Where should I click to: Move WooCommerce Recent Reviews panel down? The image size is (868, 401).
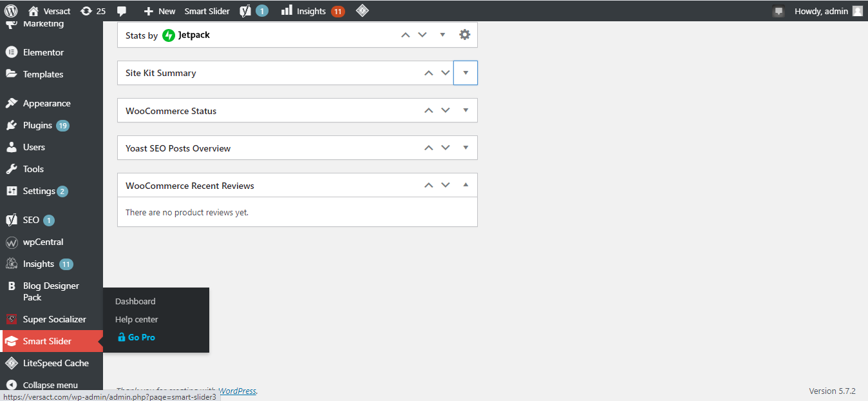coord(446,185)
